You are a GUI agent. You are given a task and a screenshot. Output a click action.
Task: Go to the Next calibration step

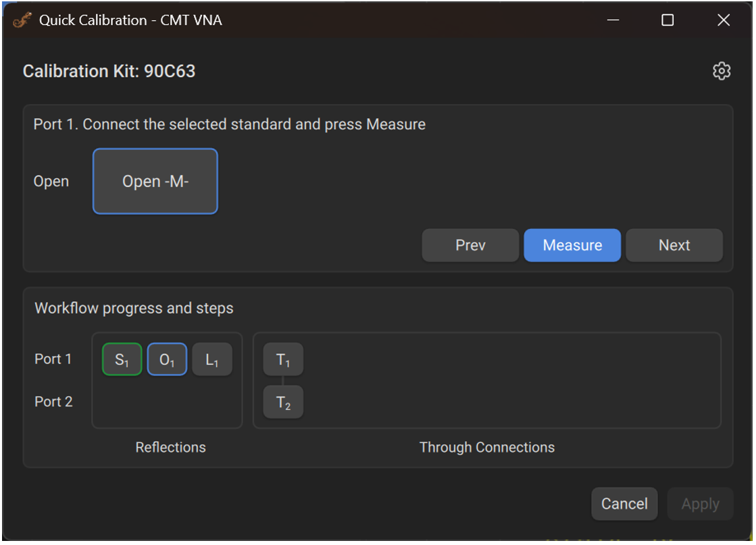pos(674,245)
